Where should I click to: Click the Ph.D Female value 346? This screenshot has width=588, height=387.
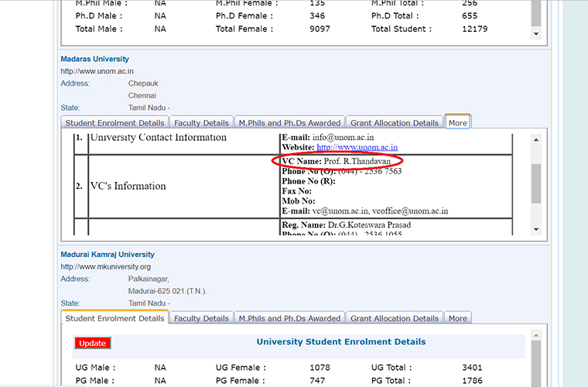pos(317,15)
